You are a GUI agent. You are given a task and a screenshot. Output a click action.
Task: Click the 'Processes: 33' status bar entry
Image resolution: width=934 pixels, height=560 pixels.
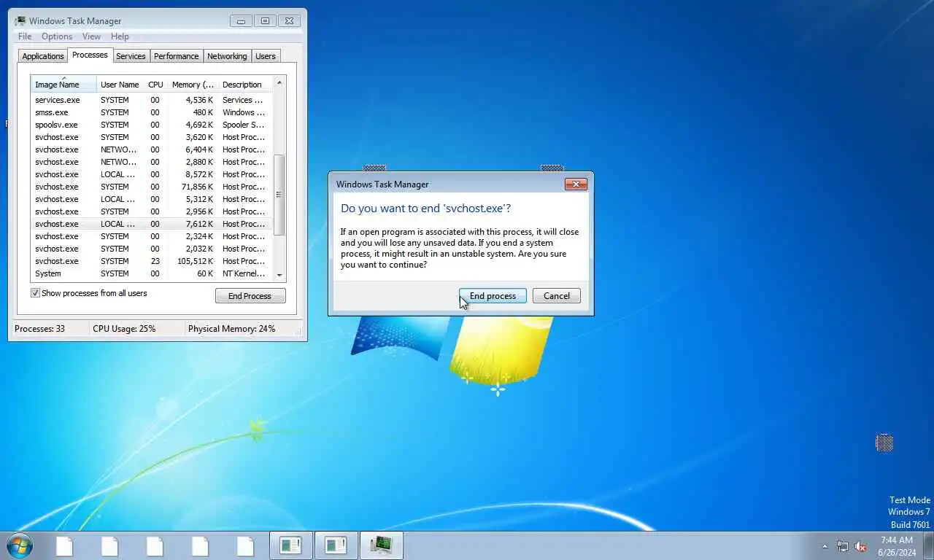[39, 329]
